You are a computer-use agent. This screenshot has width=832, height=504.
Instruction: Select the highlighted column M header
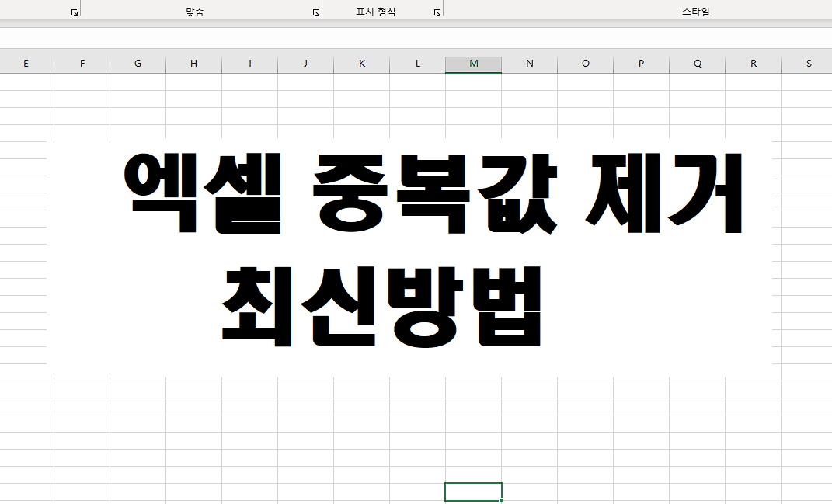473,63
